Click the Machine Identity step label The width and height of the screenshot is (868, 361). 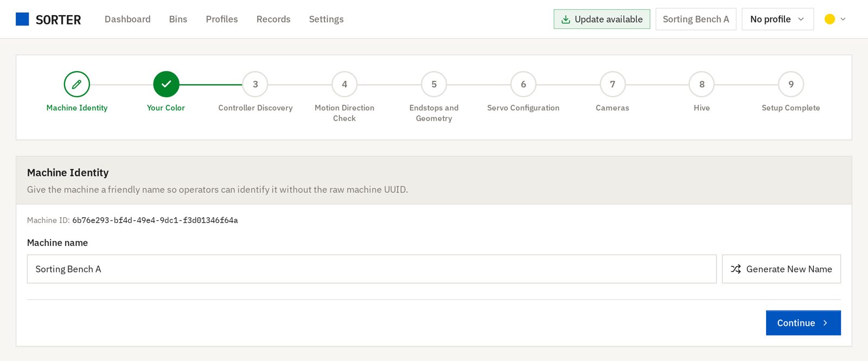pyautogui.click(x=77, y=108)
